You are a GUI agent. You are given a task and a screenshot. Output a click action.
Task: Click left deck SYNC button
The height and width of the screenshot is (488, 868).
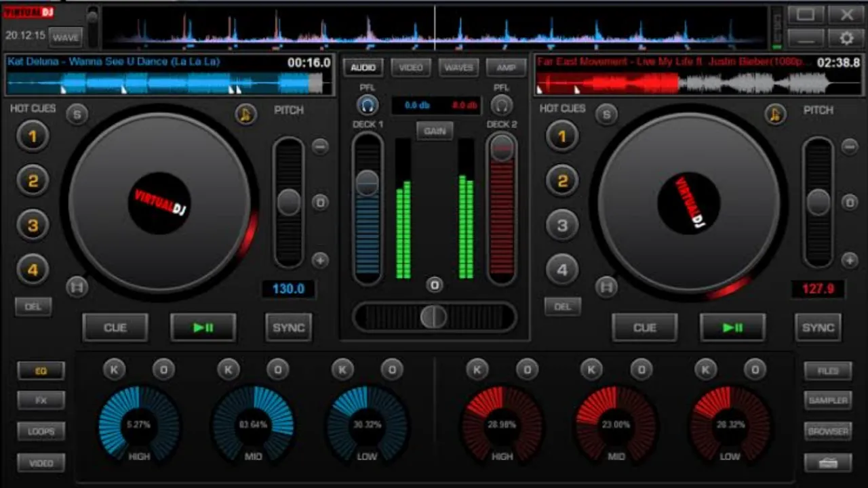click(289, 327)
